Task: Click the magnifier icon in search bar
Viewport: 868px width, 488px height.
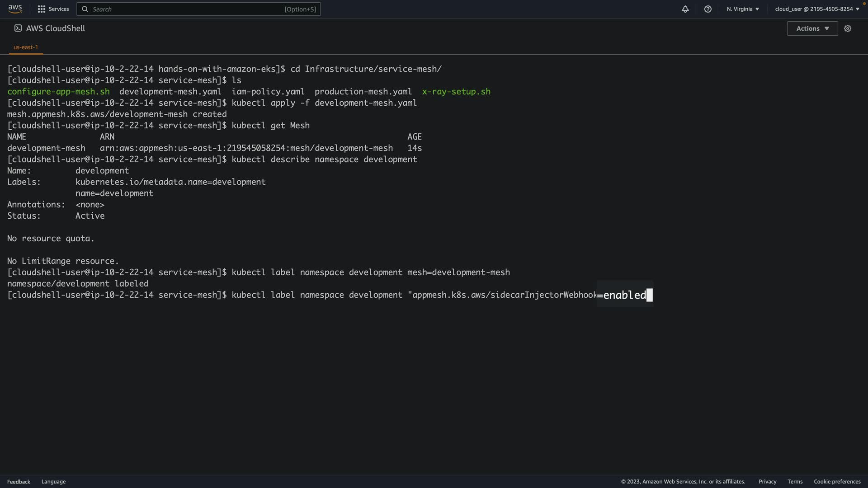Action: coord(85,9)
